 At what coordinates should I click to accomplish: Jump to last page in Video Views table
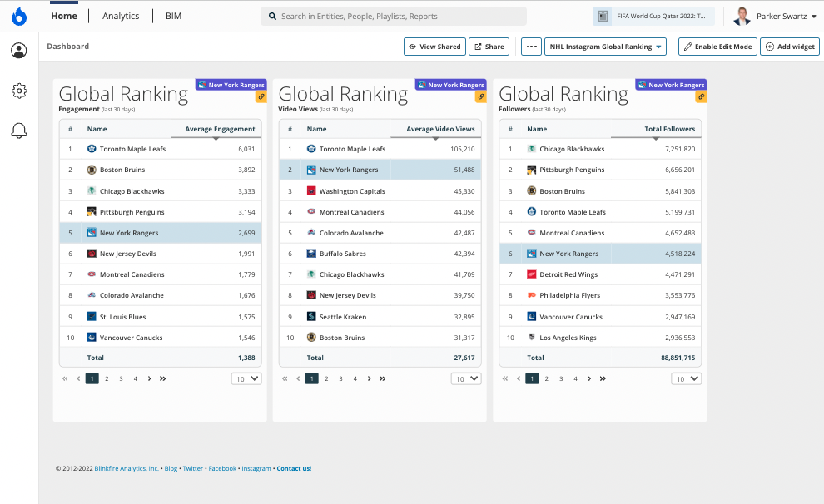point(383,378)
